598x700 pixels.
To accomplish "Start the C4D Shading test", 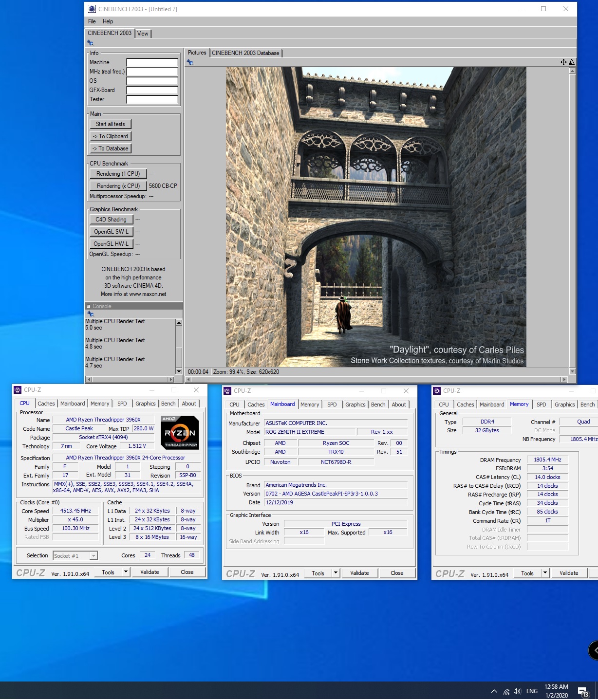I will tap(111, 220).
